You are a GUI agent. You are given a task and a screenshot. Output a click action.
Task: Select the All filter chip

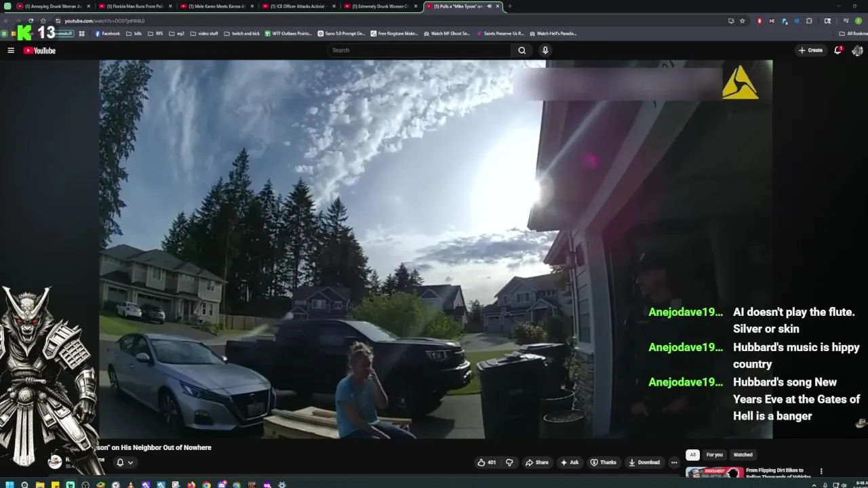point(692,455)
